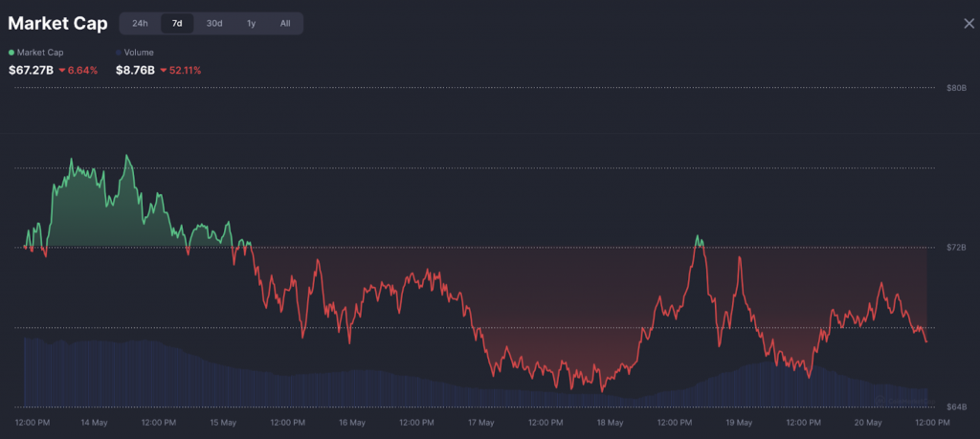Toggle the Market Cap legend label
Screen dimensions: 980x439
tap(38, 53)
